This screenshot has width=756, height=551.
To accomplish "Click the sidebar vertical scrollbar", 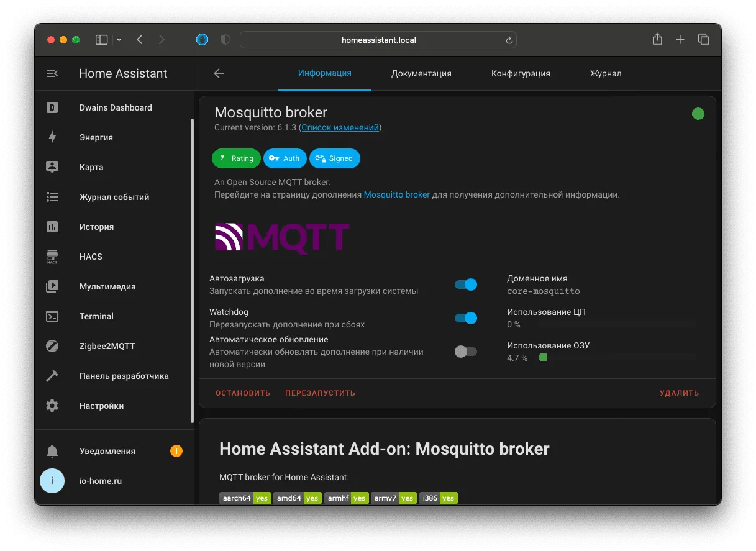I will pyautogui.click(x=192, y=271).
